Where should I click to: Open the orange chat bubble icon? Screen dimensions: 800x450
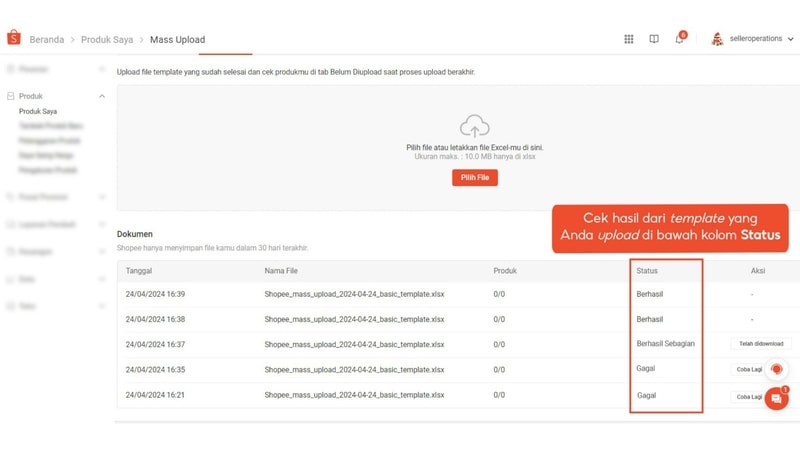point(777,398)
